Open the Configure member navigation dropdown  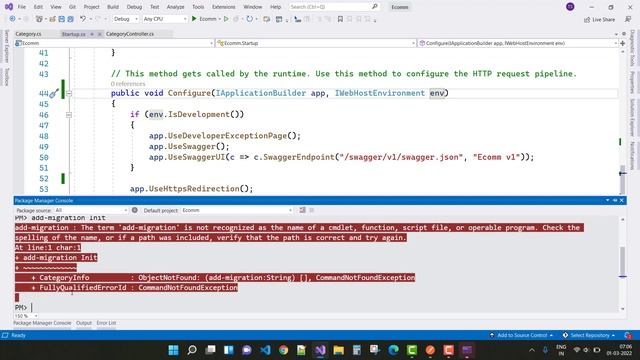(518, 43)
